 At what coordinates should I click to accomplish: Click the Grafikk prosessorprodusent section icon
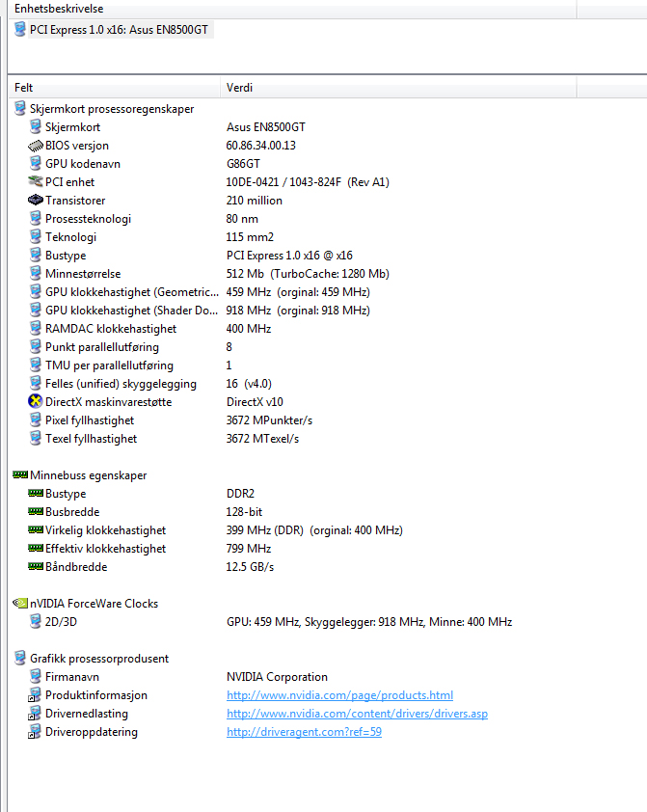(19, 658)
